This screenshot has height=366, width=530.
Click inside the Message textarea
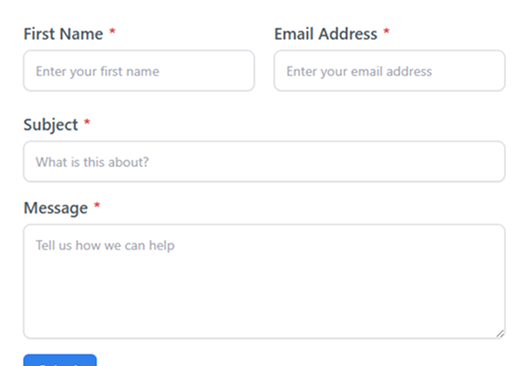click(264, 281)
